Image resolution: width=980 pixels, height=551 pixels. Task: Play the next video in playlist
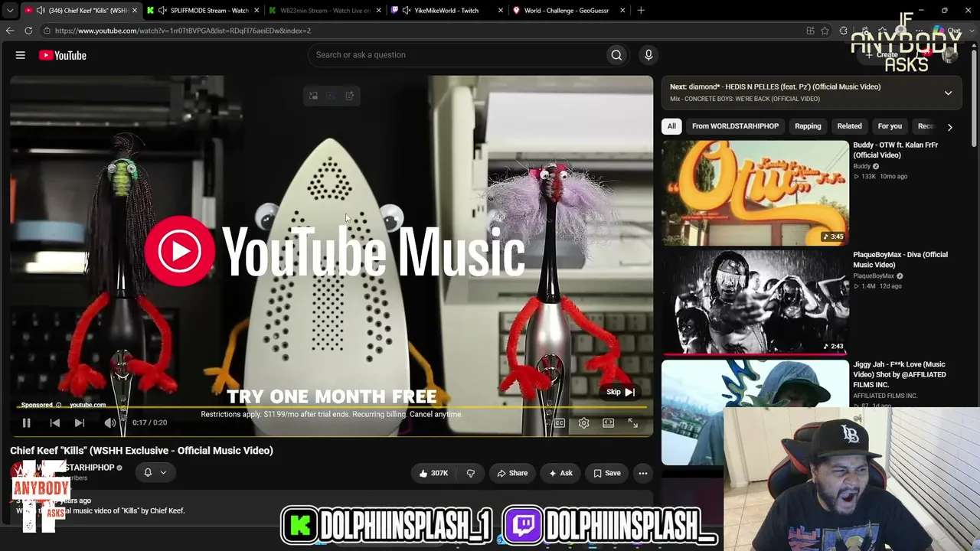80,422
